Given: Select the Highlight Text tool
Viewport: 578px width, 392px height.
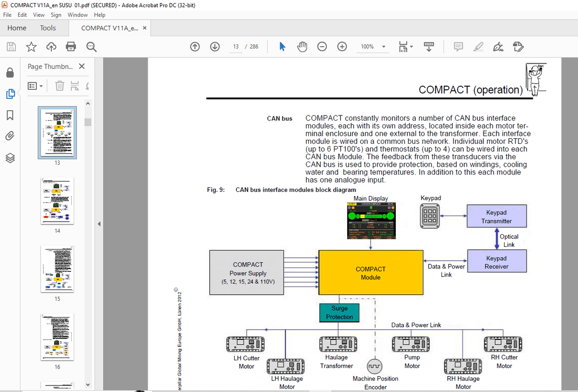Looking at the screenshot, I should coord(478,47).
